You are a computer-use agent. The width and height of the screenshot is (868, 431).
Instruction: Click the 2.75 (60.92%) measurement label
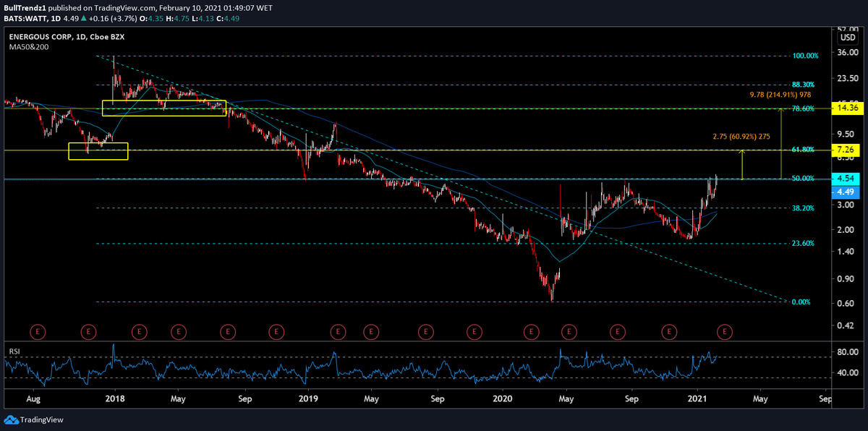pyautogui.click(x=741, y=136)
